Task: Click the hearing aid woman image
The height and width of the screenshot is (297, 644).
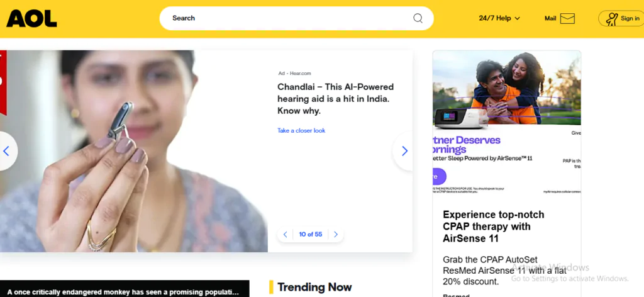Action: [x=133, y=151]
